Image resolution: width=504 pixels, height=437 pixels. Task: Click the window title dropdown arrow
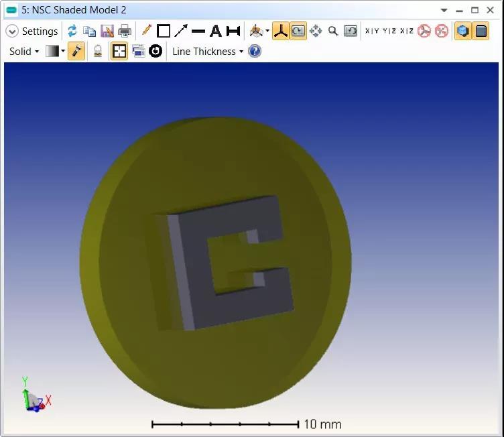[444, 10]
